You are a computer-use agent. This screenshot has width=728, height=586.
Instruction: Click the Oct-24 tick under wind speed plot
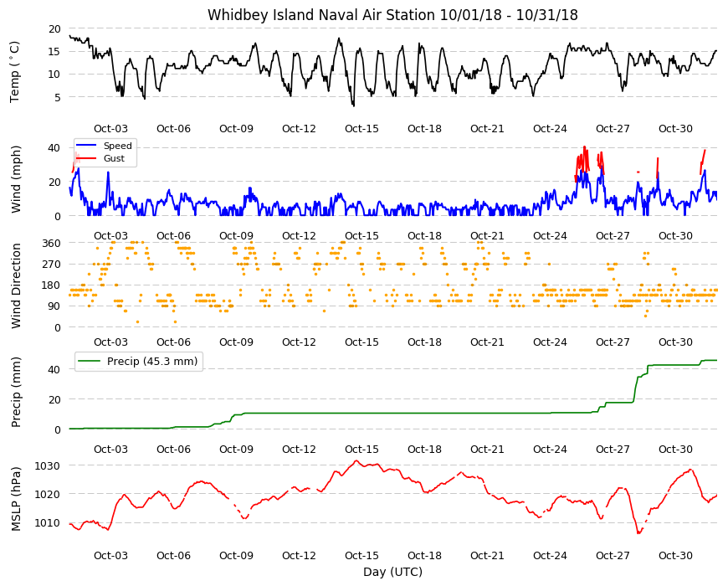(x=550, y=235)
